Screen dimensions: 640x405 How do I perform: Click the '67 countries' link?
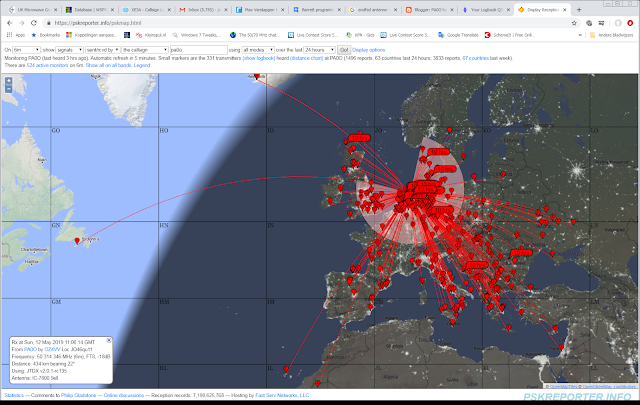tap(476, 58)
